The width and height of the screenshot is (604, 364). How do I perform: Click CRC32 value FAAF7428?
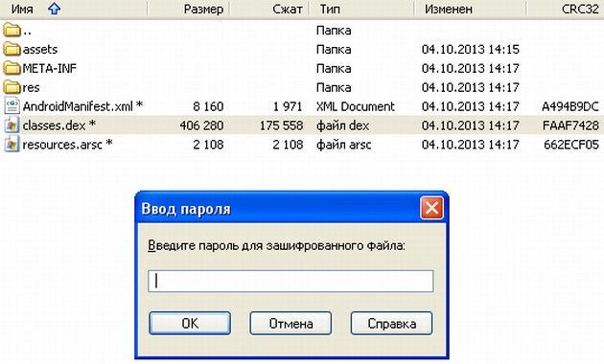click(570, 125)
